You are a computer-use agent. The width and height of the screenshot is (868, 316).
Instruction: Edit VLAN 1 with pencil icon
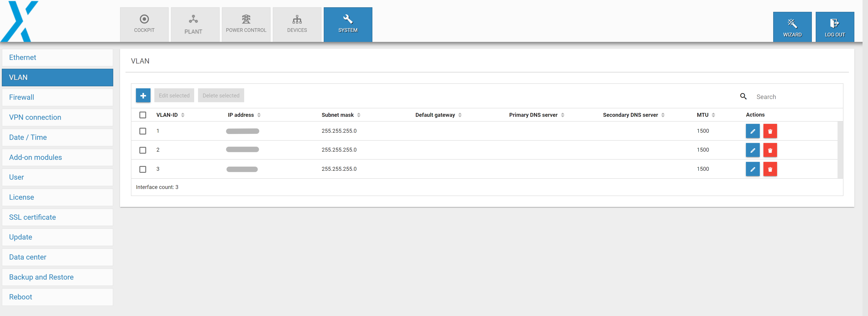(753, 131)
